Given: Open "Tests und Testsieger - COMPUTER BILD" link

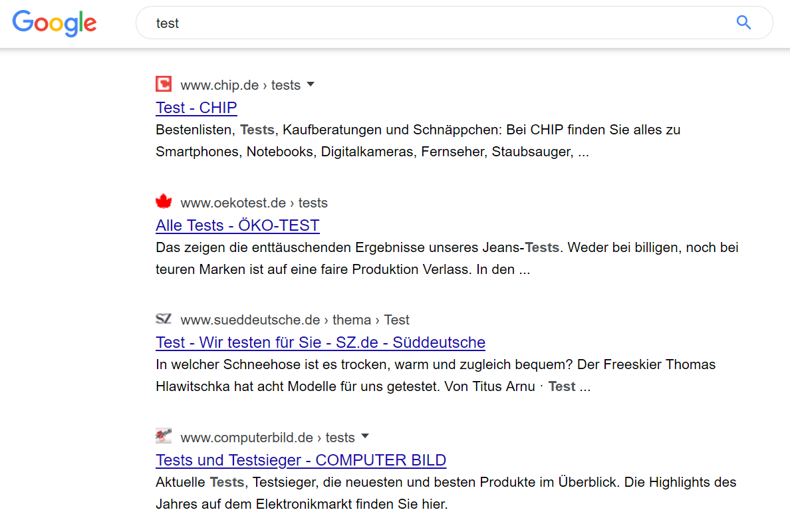Looking at the screenshot, I should point(301,460).
